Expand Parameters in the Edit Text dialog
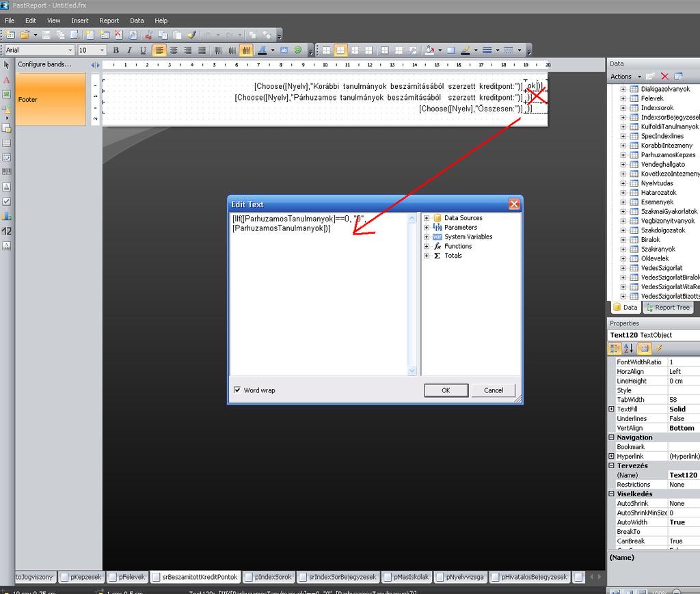This screenshot has width=700, height=594. (x=427, y=227)
